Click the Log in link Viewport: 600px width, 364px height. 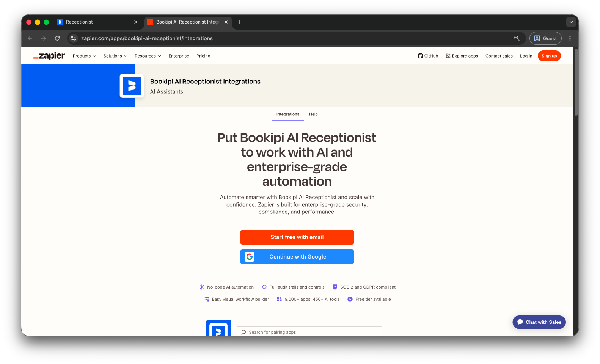point(526,56)
